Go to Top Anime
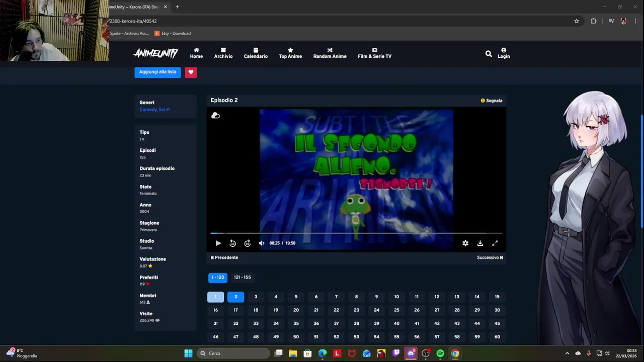 point(290,53)
